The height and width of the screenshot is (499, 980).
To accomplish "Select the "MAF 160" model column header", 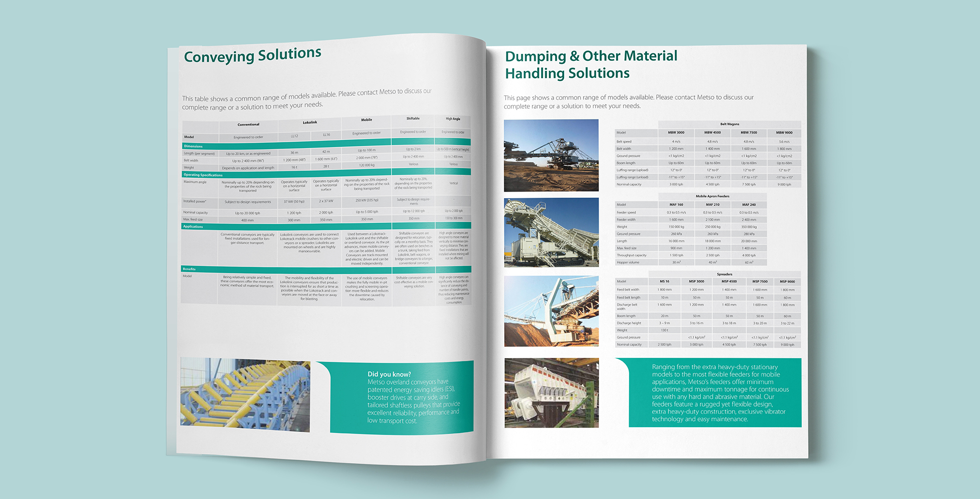I will 676,205.
